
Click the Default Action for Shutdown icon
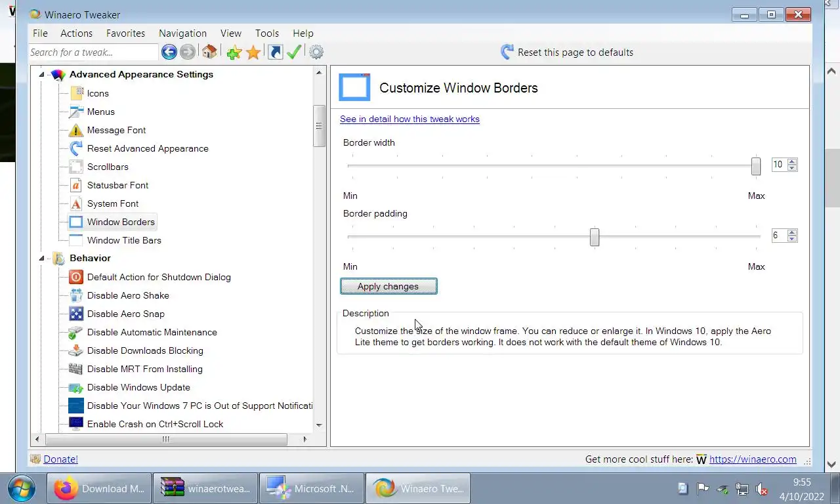(x=76, y=277)
